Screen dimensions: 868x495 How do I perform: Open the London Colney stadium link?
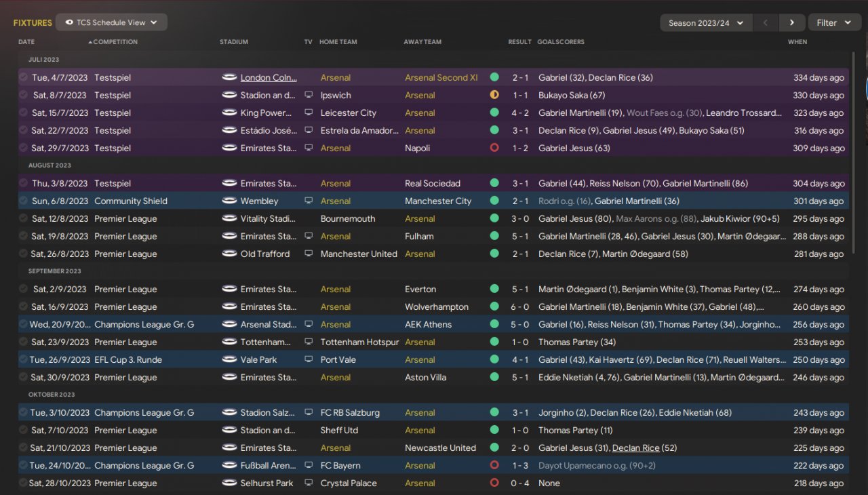coord(269,78)
